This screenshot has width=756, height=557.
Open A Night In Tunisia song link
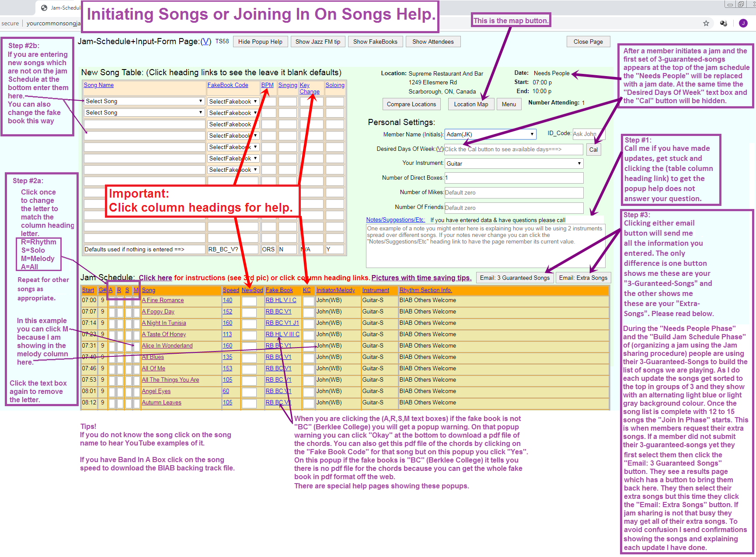[x=164, y=323]
